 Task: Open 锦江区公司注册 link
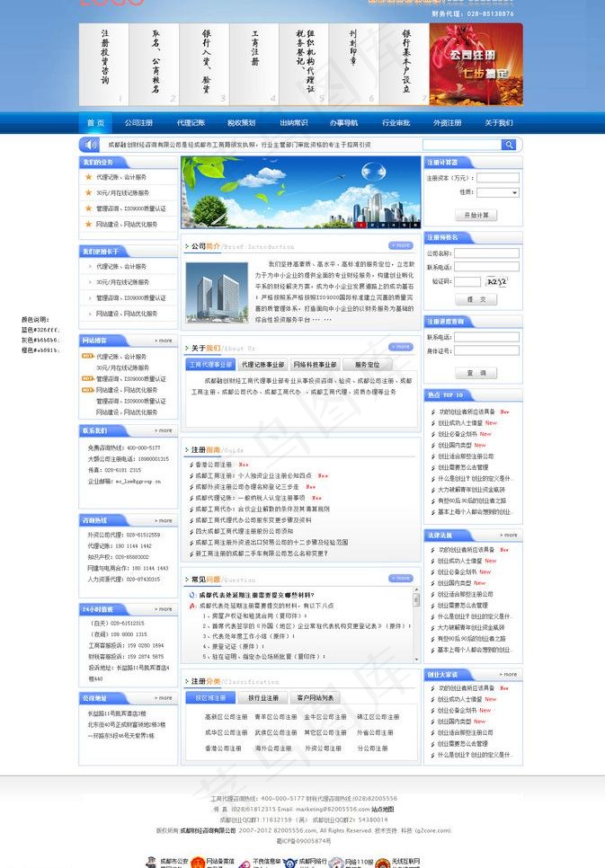[x=378, y=717]
